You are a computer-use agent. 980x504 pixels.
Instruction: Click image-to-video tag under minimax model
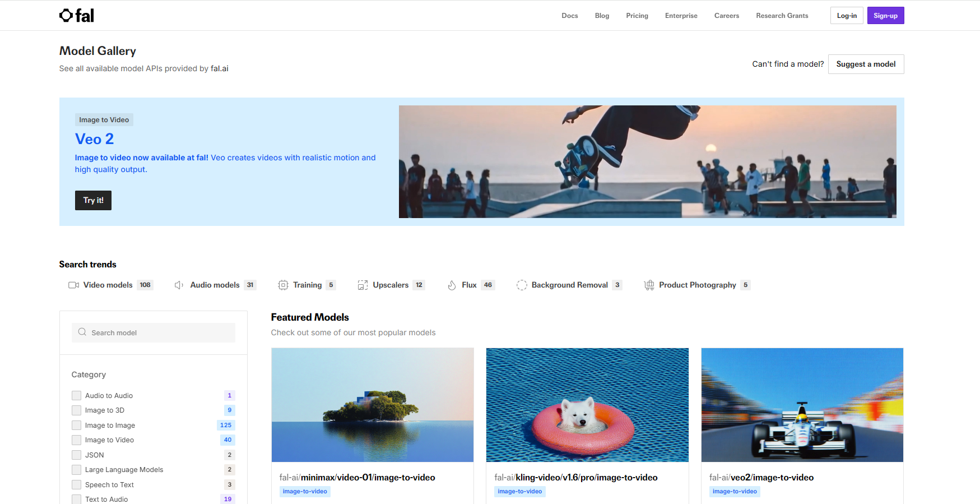(x=305, y=492)
